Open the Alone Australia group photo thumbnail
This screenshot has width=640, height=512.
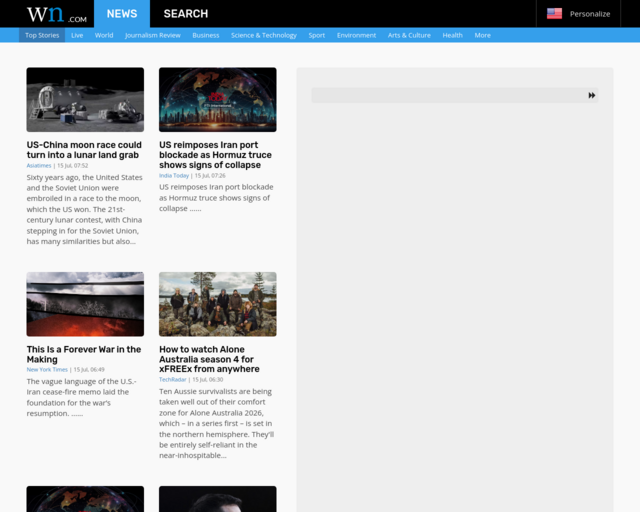click(218, 304)
